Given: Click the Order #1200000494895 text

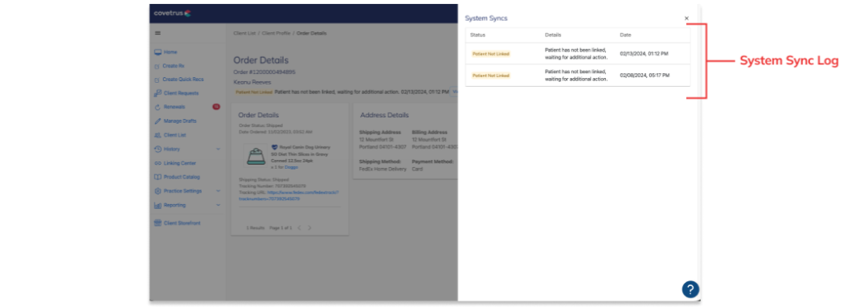Looking at the screenshot, I should [264, 72].
